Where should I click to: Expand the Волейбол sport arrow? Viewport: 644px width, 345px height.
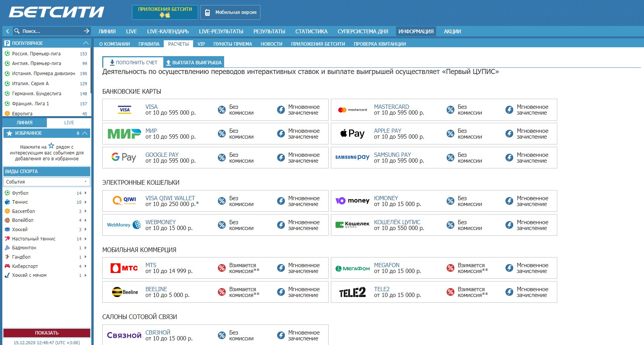[x=86, y=220]
